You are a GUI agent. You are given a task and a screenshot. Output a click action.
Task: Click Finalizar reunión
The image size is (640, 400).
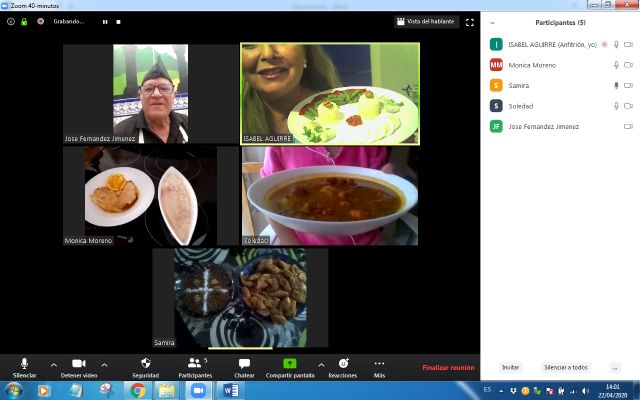click(448, 367)
